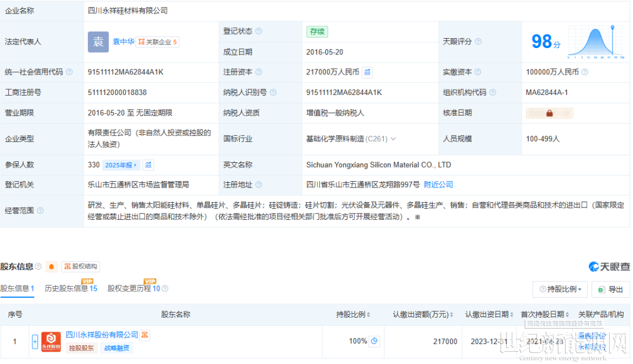Click the orange bell alert icon
This screenshot has width=633, height=364.
(x=52, y=267)
